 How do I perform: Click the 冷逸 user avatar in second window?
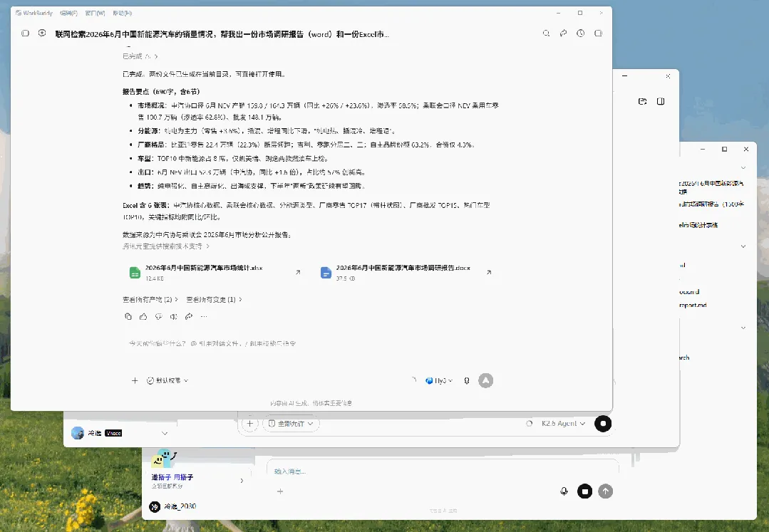click(78, 433)
